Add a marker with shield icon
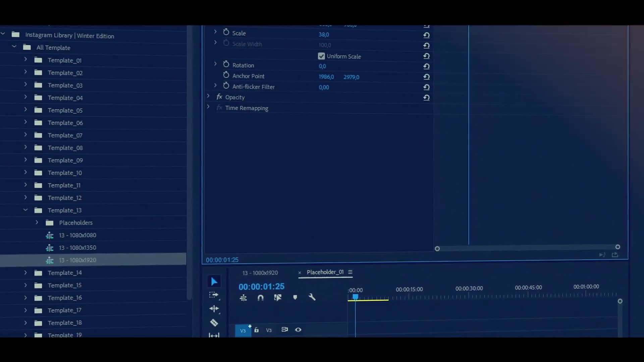The height and width of the screenshot is (362, 644). [295, 297]
